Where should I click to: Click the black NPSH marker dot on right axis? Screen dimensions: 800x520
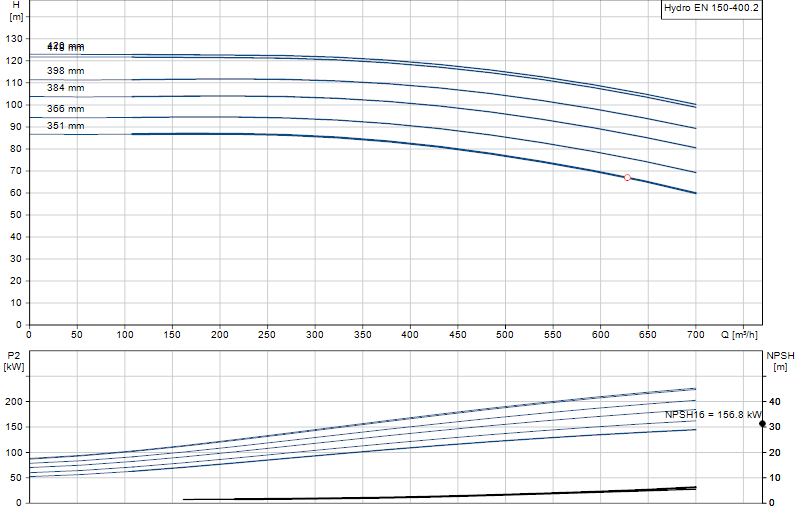[x=762, y=424]
